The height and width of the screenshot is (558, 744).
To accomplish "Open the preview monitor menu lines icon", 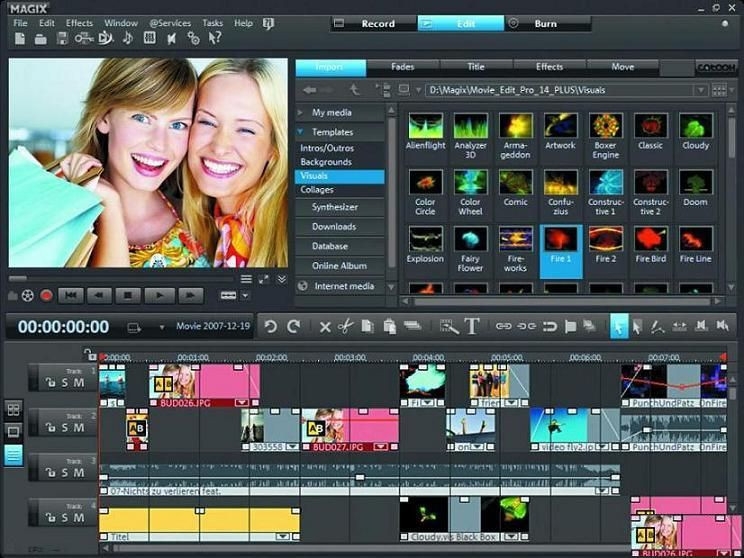I will (246, 279).
